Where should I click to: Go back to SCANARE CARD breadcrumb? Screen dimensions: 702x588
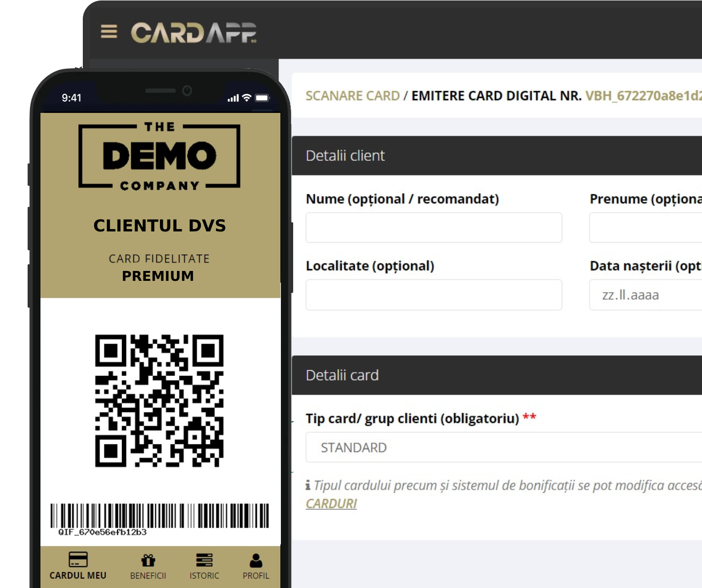(x=352, y=96)
